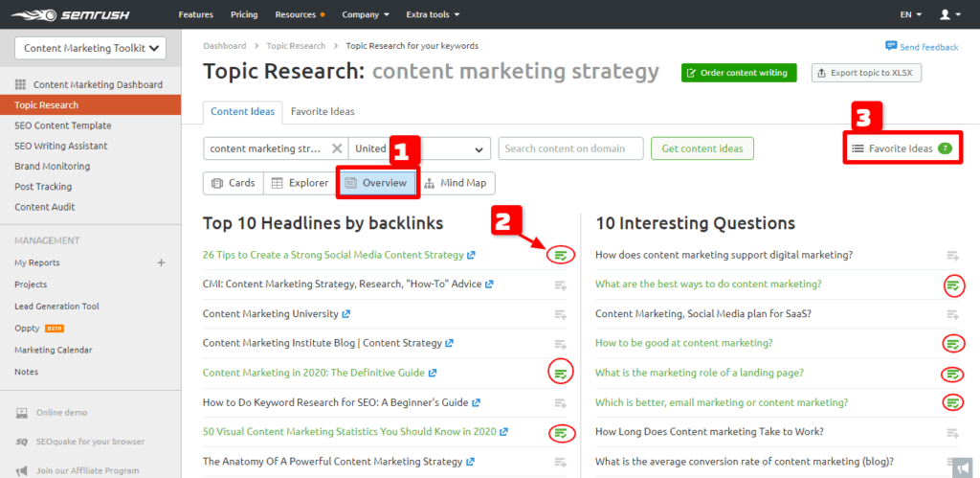Clear the content marketing keyword with X
The height and width of the screenshot is (478, 980).
[x=336, y=148]
